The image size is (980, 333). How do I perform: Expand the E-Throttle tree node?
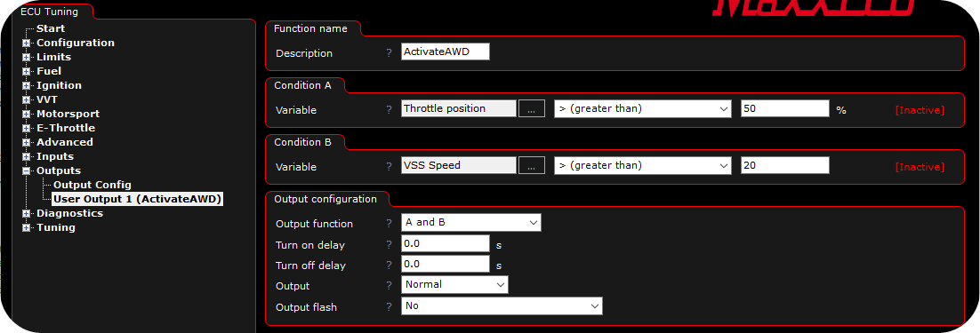point(27,129)
